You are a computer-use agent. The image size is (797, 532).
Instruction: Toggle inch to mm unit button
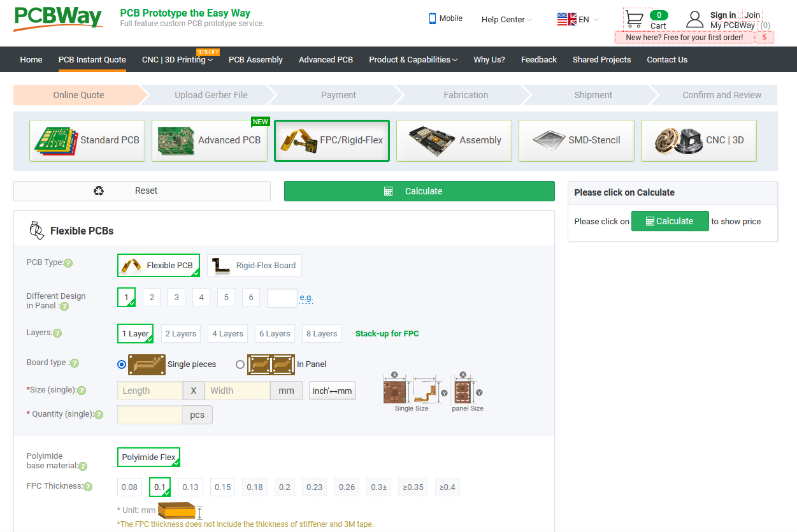tap(332, 391)
